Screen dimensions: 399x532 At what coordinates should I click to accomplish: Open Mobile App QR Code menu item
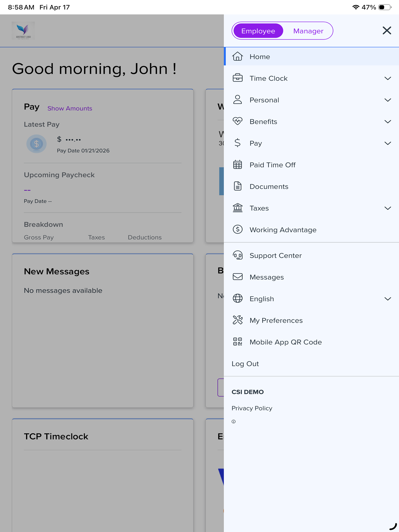pyautogui.click(x=311, y=342)
